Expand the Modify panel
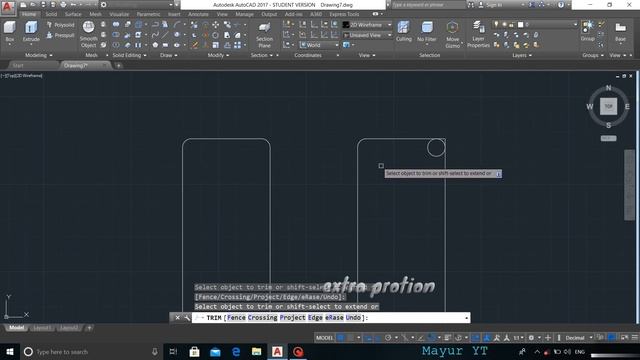The image size is (640, 360). click(218, 55)
